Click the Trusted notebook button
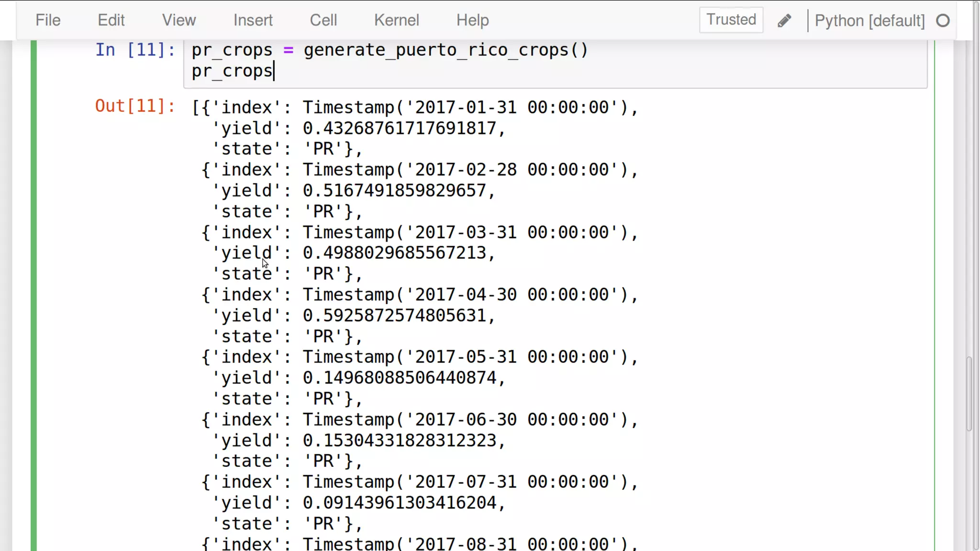 (x=731, y=20)
